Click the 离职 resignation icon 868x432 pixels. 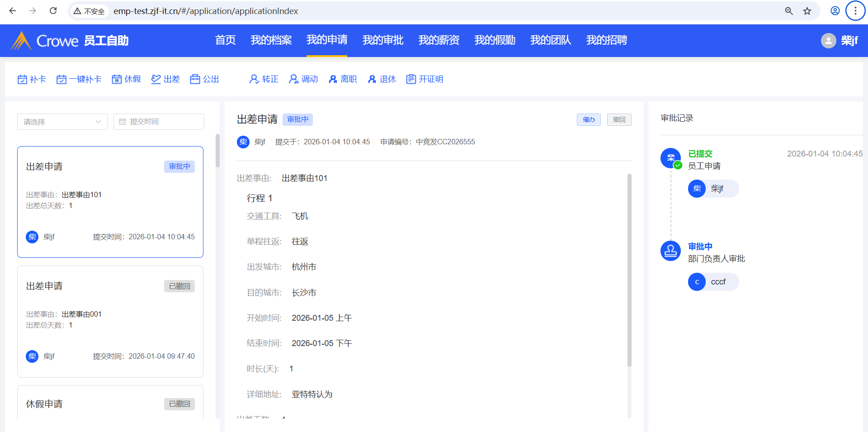tap(333, 79)
